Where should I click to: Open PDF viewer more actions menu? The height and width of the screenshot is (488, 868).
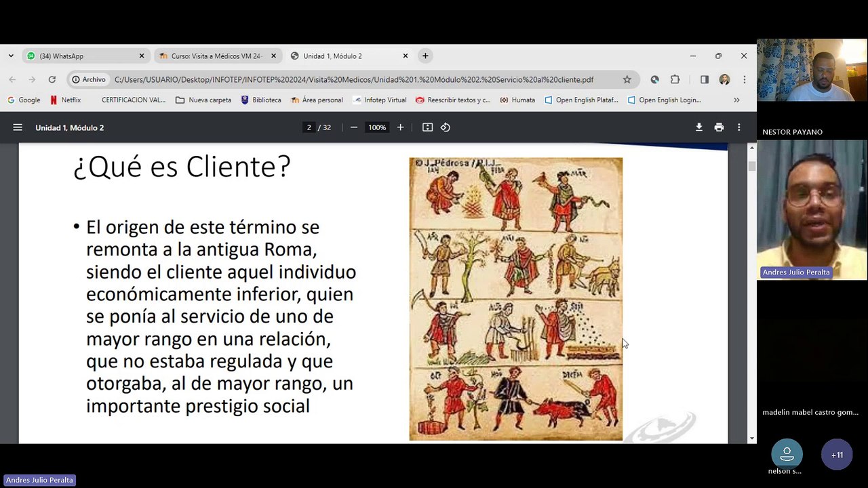738,127
